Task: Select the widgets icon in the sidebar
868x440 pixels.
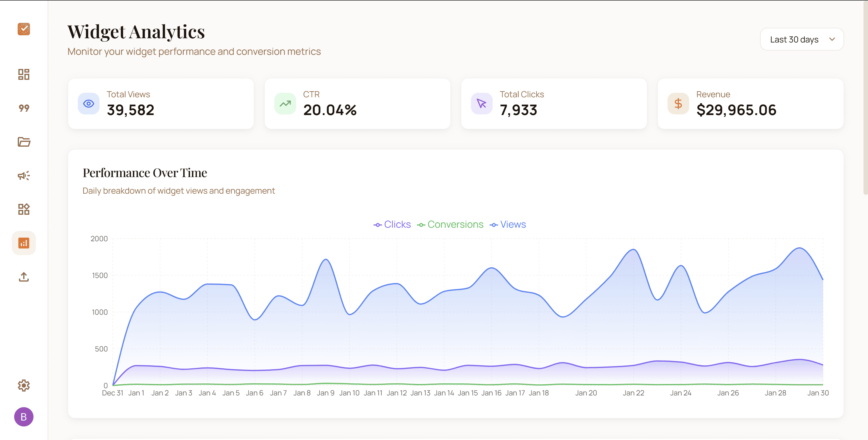Action: pos(24,209)
